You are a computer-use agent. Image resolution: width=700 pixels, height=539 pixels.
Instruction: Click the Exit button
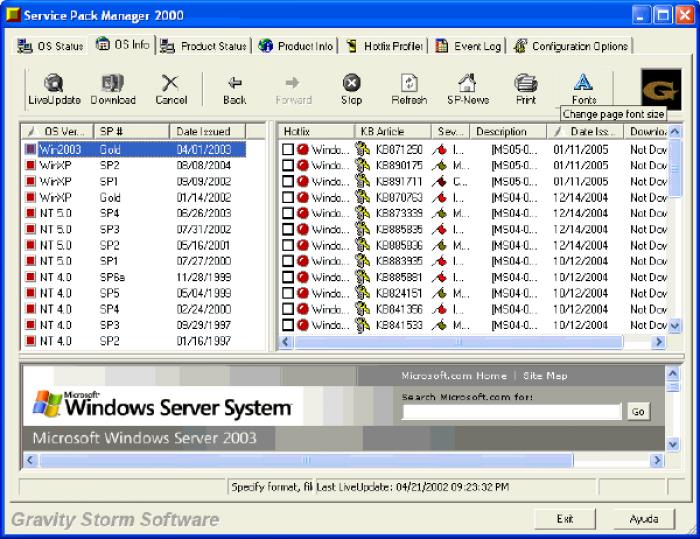click(565, 519)
